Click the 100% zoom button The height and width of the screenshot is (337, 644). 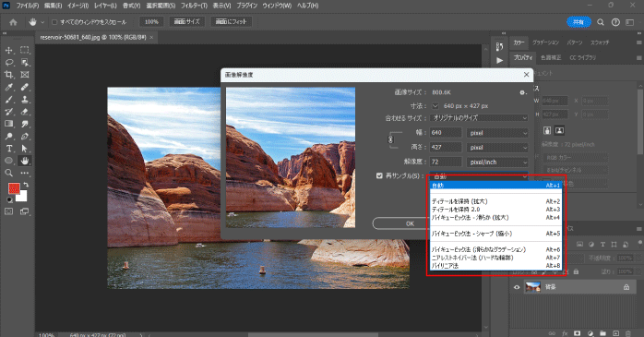[x=151, y=22]
